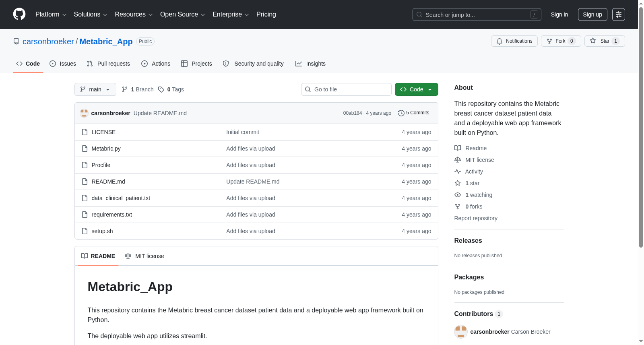The image size is (644, 345).
Task: Open the GitHub home logo
Action: coord(19,14)
